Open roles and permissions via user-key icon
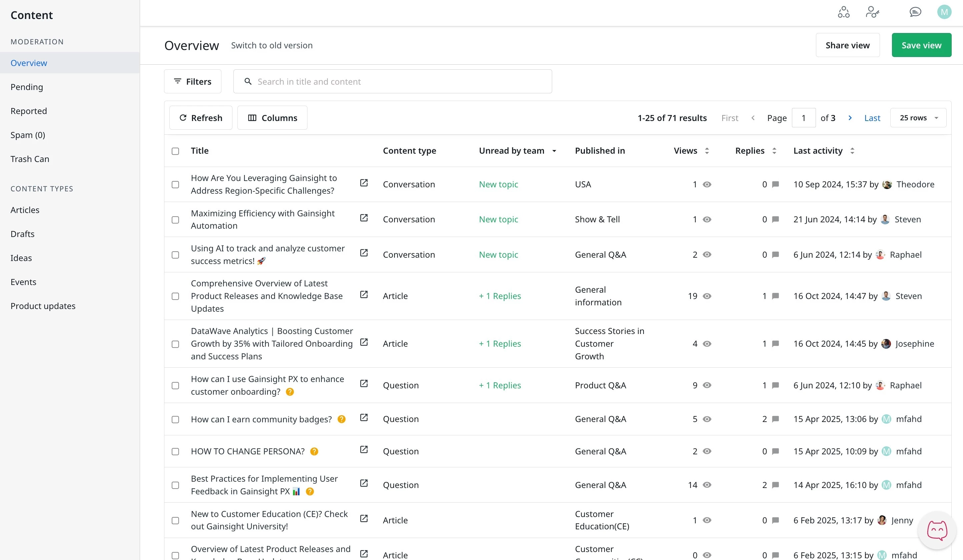This screenshot has width=963, height=560. (873, 12)
